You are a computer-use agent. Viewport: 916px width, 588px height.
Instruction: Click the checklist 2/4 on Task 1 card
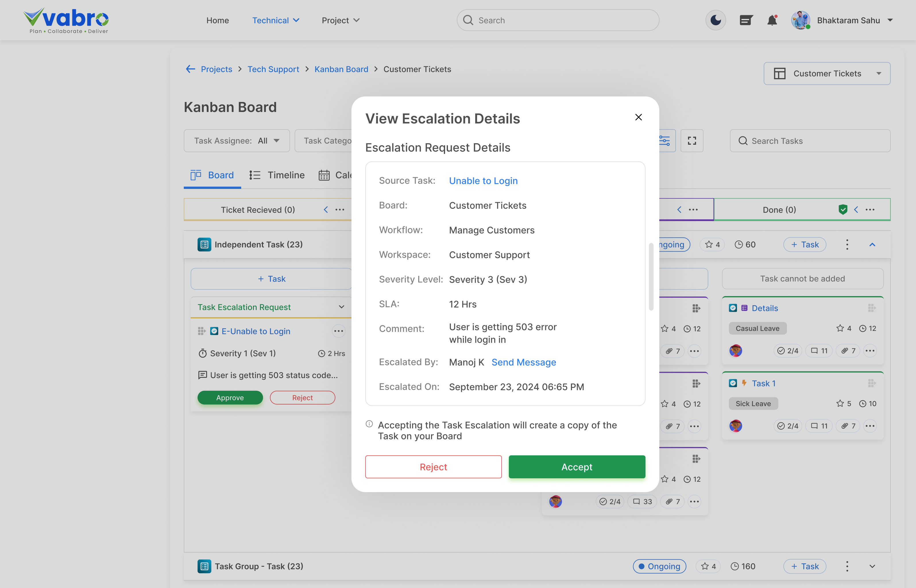click(788, 426)
